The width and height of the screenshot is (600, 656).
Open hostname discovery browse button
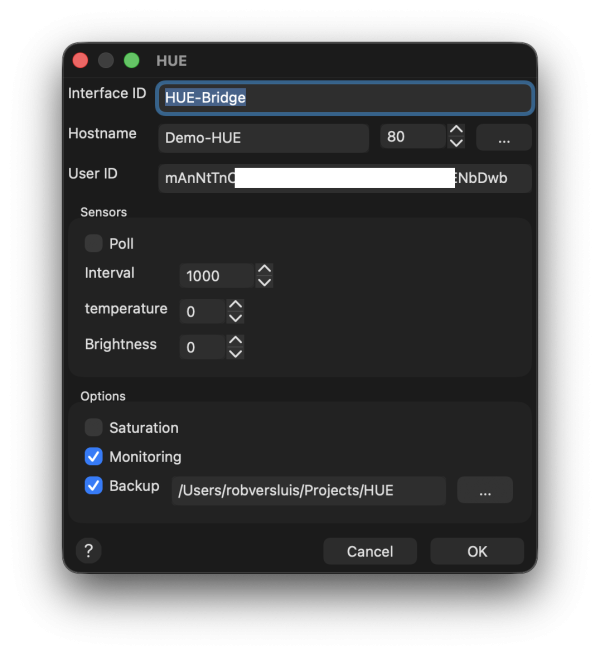(503, 137)
